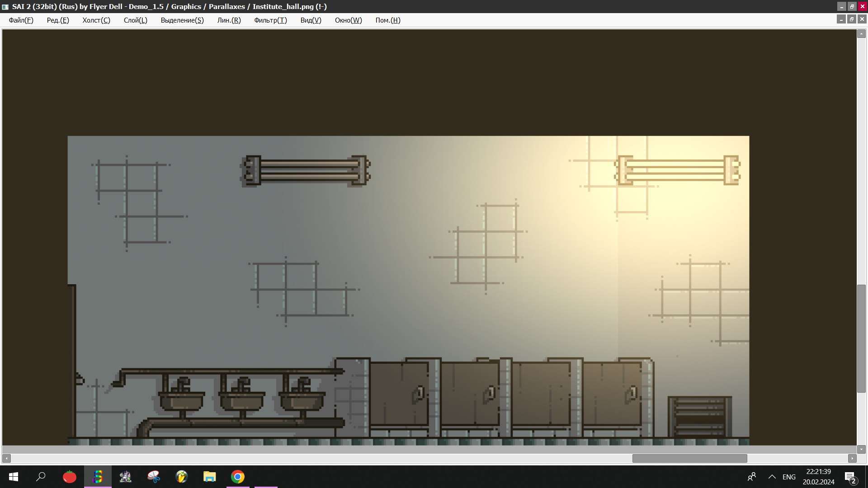This screenshot has width=868, height=488.
Task: Click the Windows Start button
Action: [14, 477]
